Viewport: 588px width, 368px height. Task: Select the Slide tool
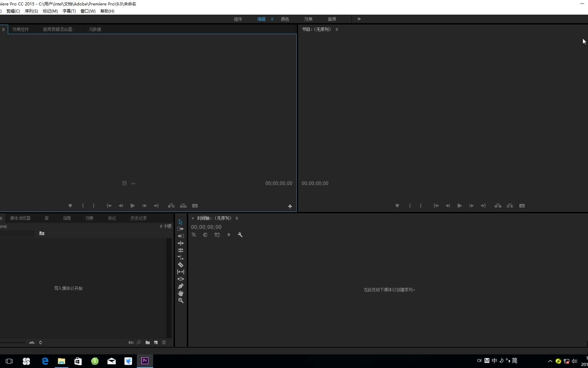(180, 279)
